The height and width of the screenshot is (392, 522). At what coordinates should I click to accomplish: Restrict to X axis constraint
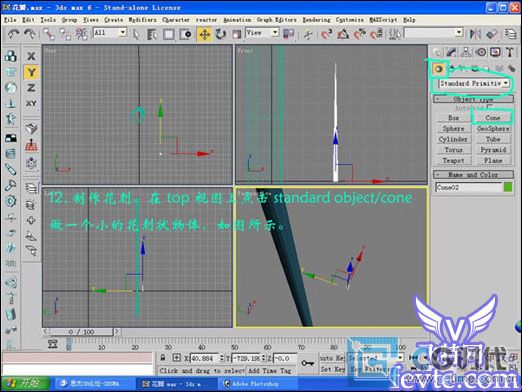(31, 56)
